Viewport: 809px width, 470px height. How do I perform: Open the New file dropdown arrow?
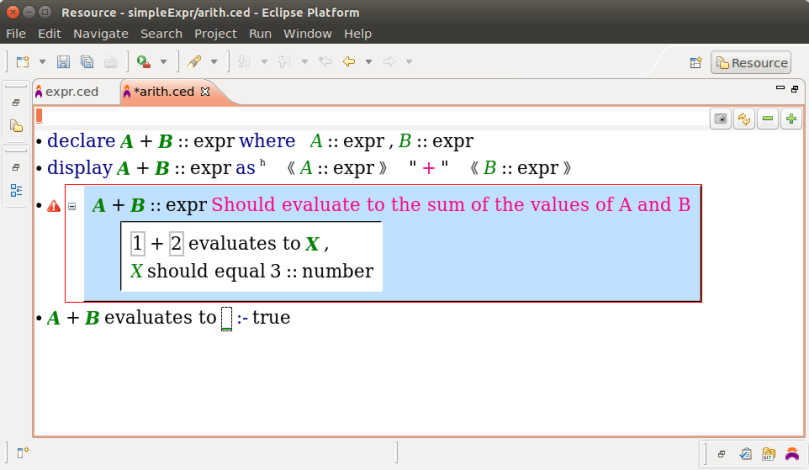[41, 62]
